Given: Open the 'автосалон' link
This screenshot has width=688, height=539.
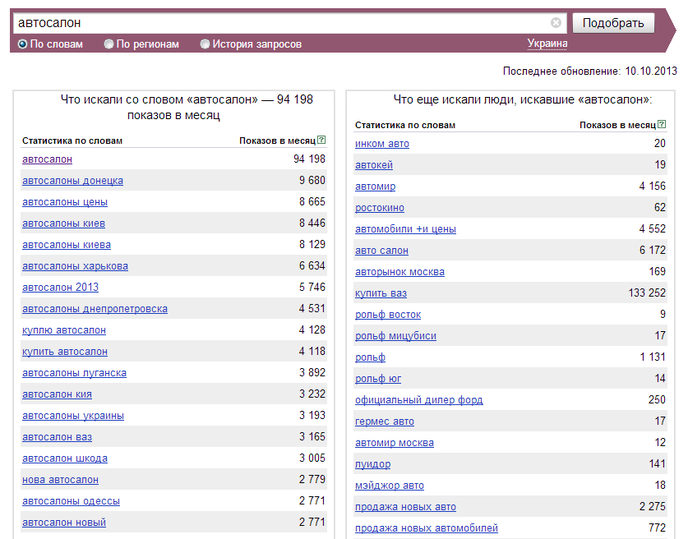Looking at the screenshot, I should point(47,159).
